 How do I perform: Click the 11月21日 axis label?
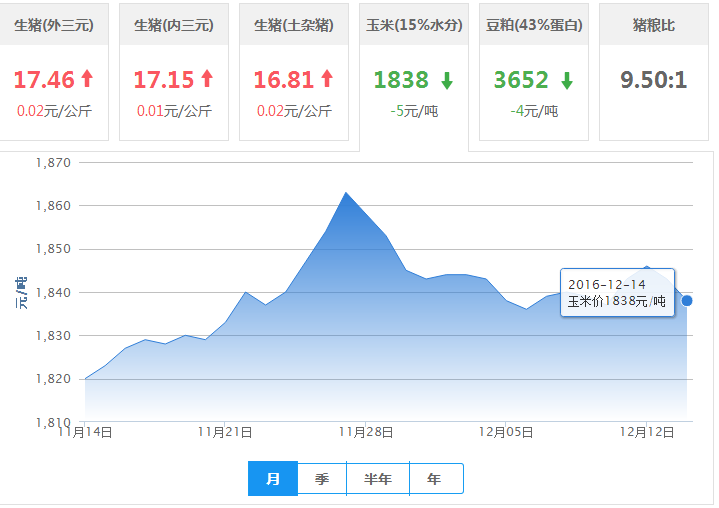click(x=225, y=432)
